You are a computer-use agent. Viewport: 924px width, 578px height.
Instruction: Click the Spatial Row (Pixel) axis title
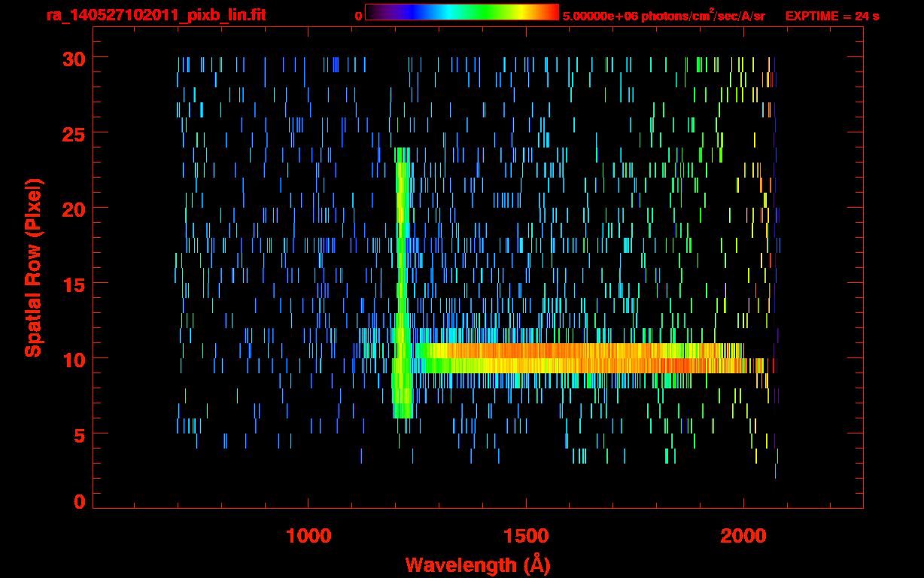click(33, 267)
